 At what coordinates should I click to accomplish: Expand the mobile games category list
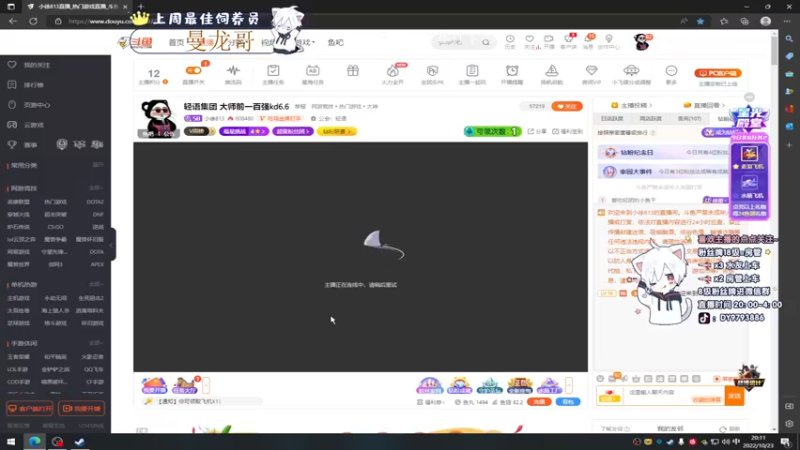click(96, 343)
